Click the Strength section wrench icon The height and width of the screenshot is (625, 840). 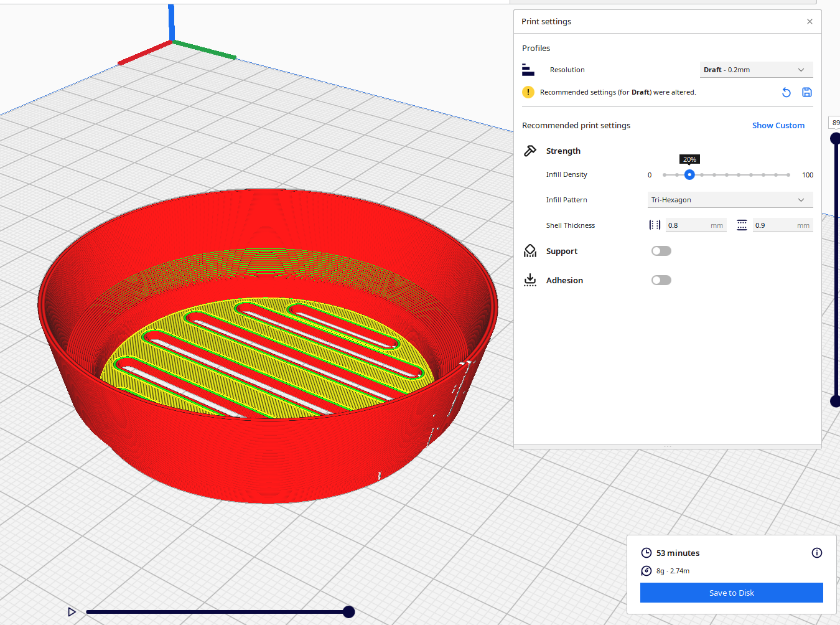[x=530, y=150]
